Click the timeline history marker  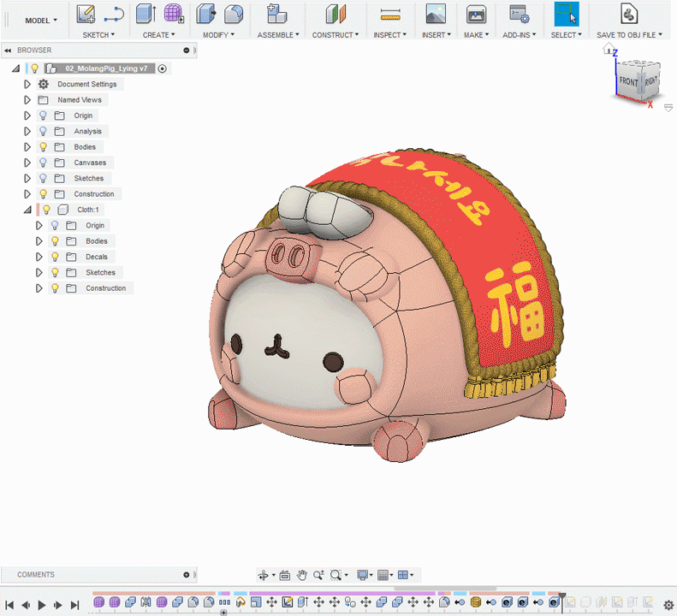coord(561,602)
